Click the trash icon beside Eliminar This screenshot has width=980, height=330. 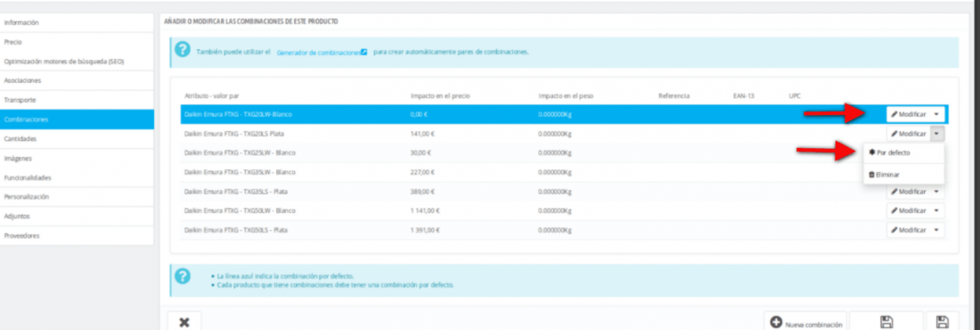pos(872,175)
